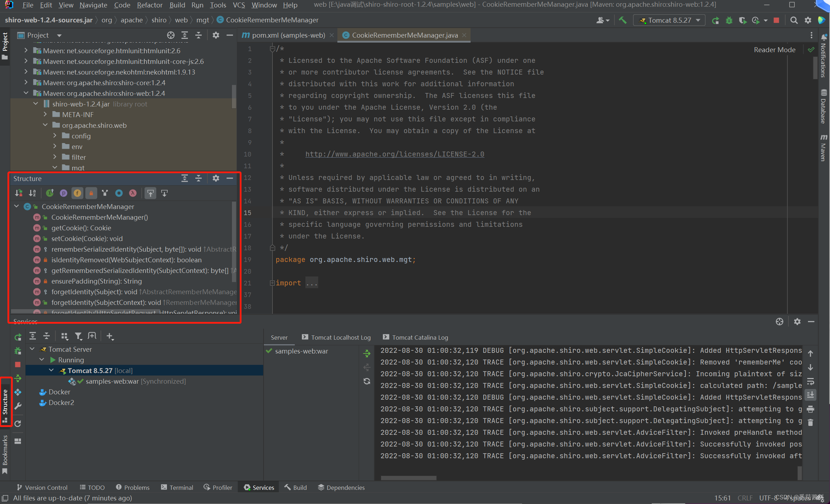Print server log output

[810, 409]
